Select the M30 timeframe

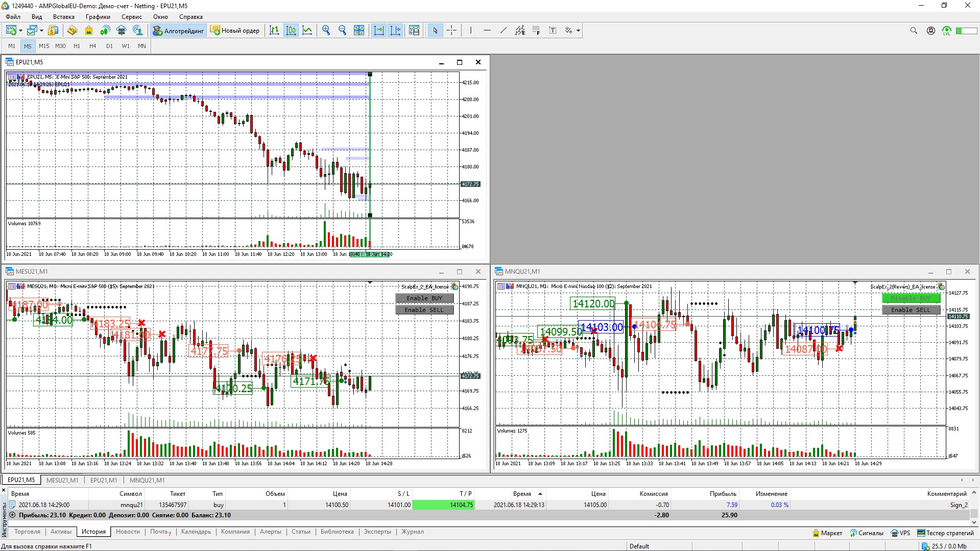(x=60, y=46)
